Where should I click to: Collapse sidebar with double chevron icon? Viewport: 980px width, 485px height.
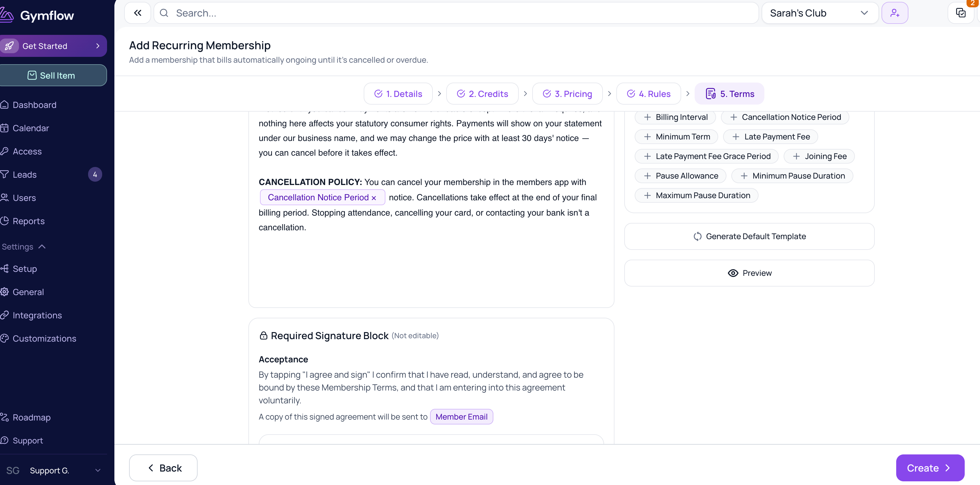tap(138, 13)
